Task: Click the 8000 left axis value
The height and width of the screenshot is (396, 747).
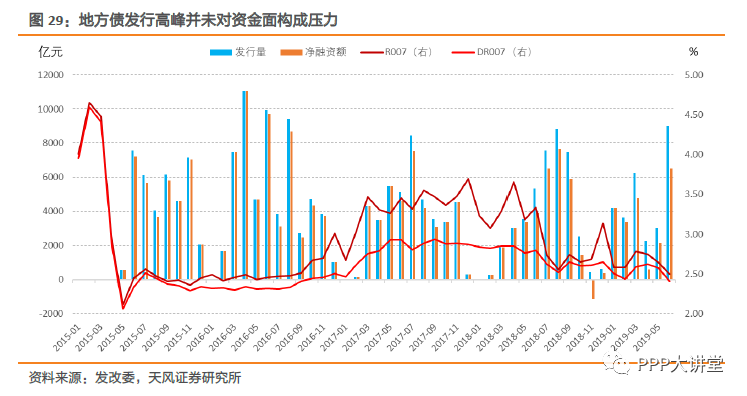Action: point(53,143)
